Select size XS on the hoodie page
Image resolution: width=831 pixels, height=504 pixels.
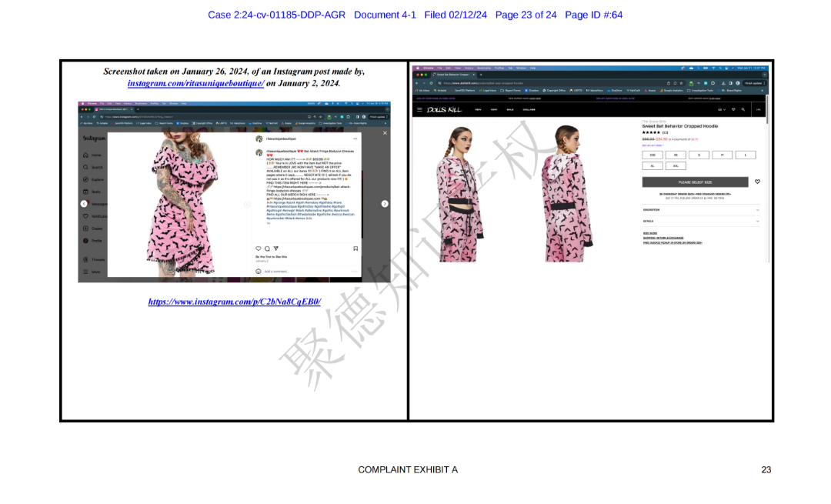(x=676, y=155)
